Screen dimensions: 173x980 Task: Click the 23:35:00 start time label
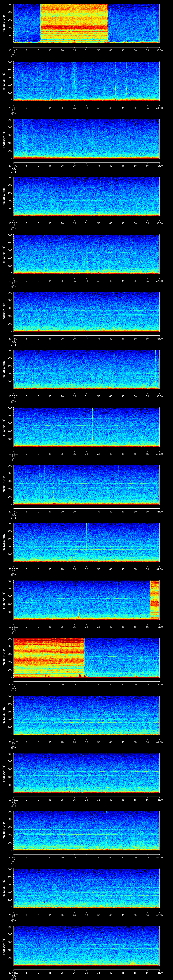(13, 396)
